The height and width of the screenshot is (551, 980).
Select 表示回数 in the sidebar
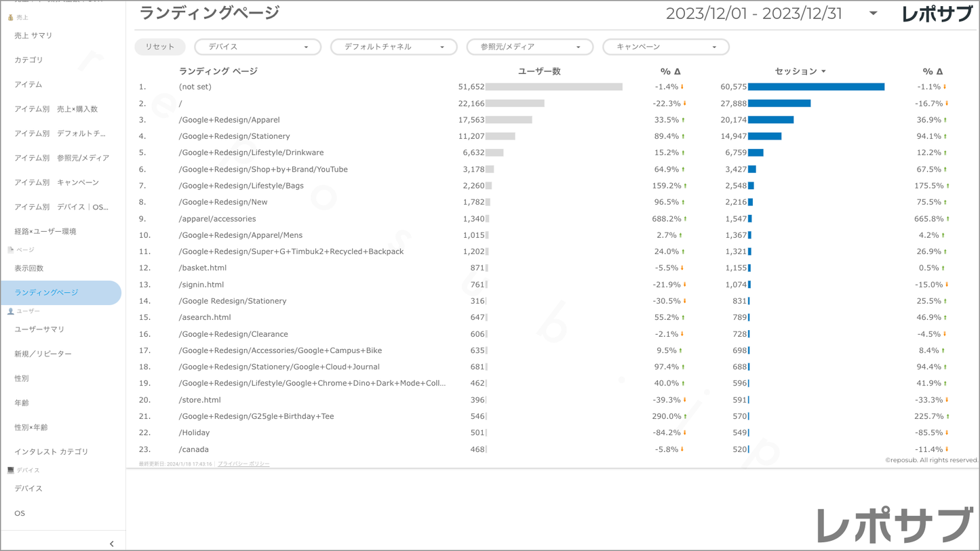coord(29,268)
